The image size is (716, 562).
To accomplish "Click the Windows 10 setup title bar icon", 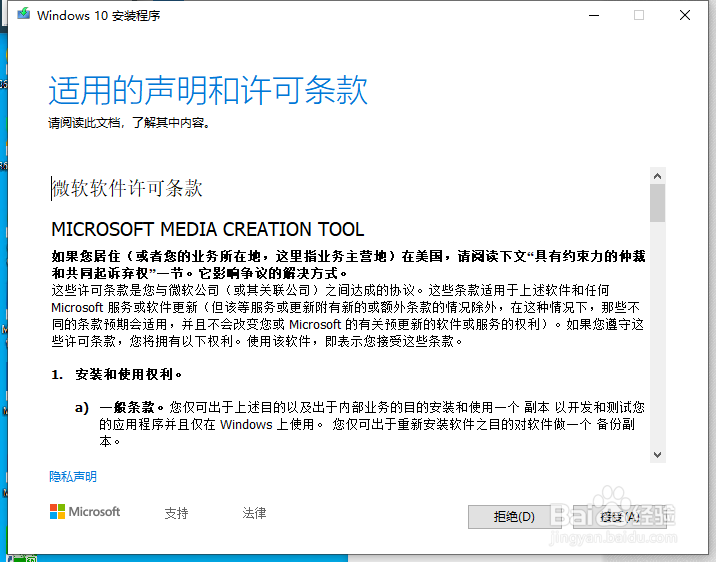I will (23, 14).
